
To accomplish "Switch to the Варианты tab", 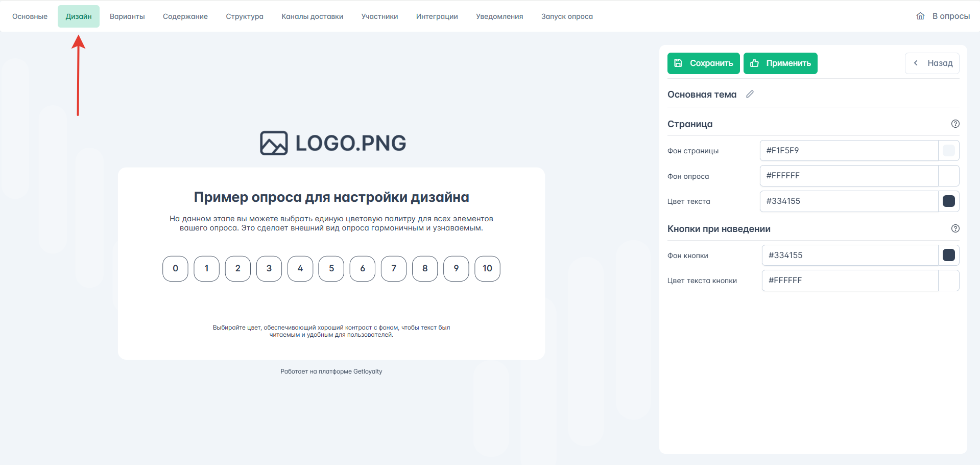I will coord(127,16).
